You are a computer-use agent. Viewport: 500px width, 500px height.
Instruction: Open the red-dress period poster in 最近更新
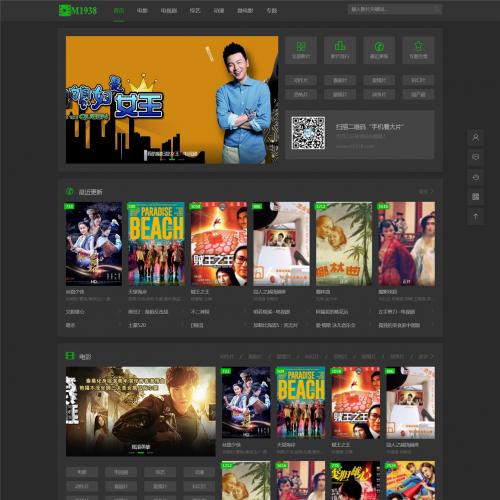pos(406,244)
